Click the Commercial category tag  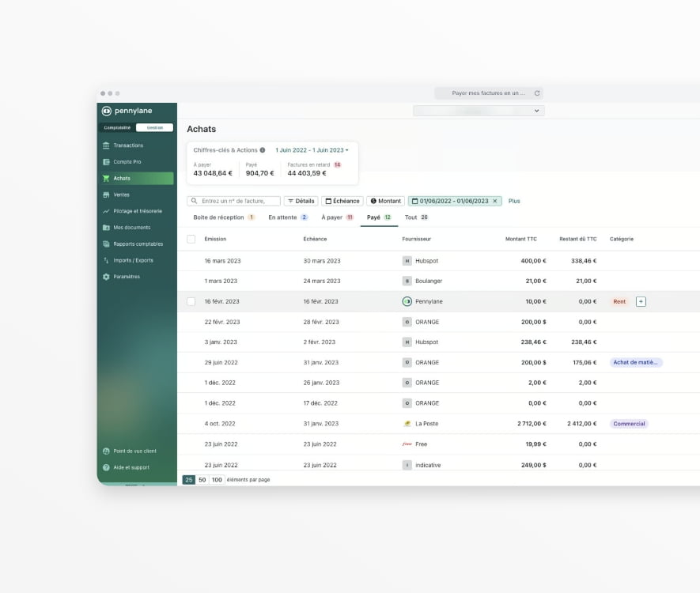tap(629, 424)
